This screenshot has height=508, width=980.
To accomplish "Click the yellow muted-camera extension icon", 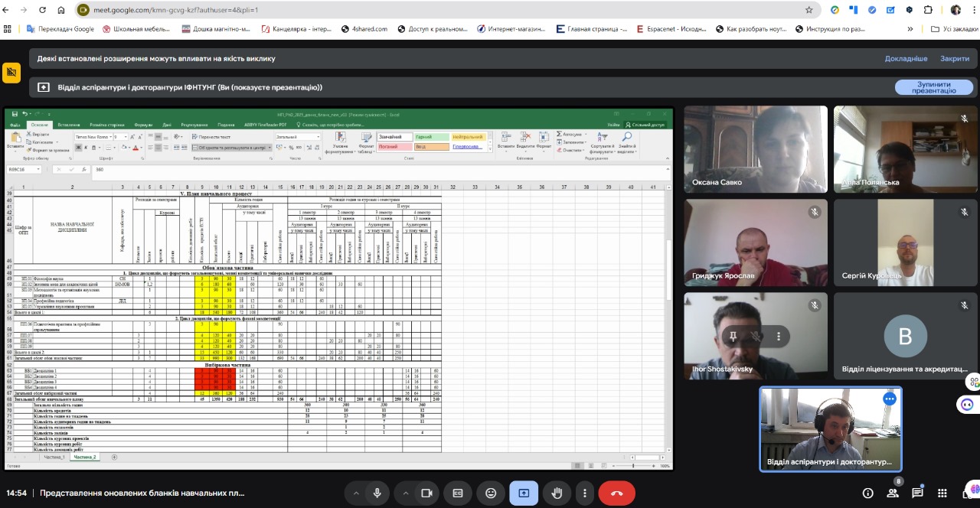I will (11, 72).
